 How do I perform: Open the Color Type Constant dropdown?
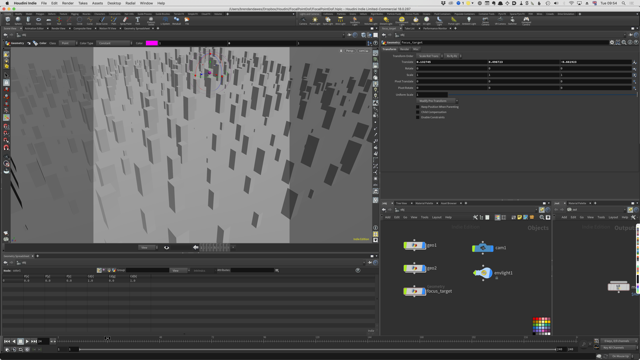[114, 43]
